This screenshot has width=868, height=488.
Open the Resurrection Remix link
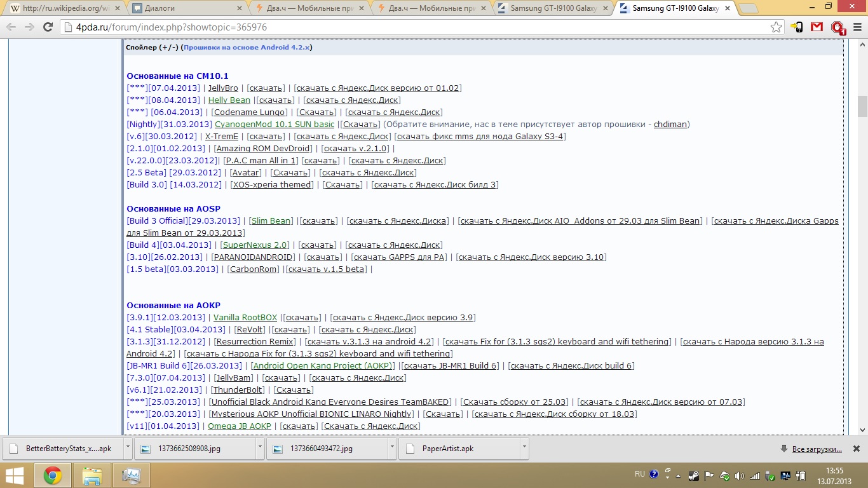pos(255,342)
